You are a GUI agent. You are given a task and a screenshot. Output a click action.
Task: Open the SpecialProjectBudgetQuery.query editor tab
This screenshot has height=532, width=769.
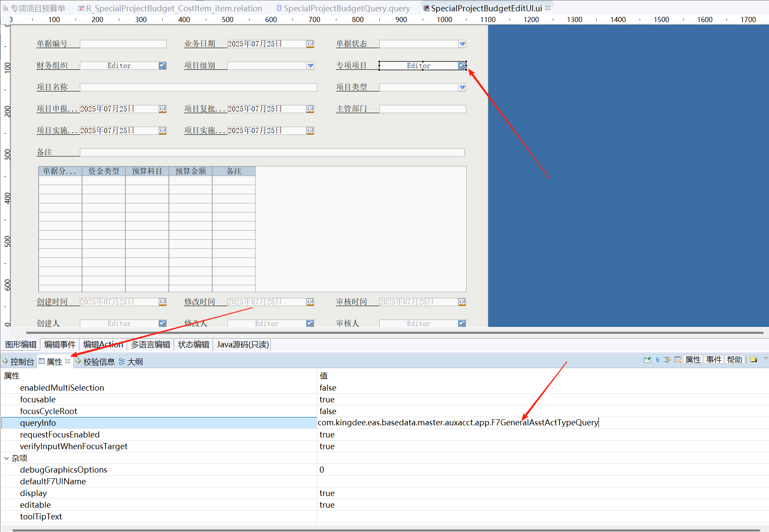pyautogui.click(x=346, y=8)
